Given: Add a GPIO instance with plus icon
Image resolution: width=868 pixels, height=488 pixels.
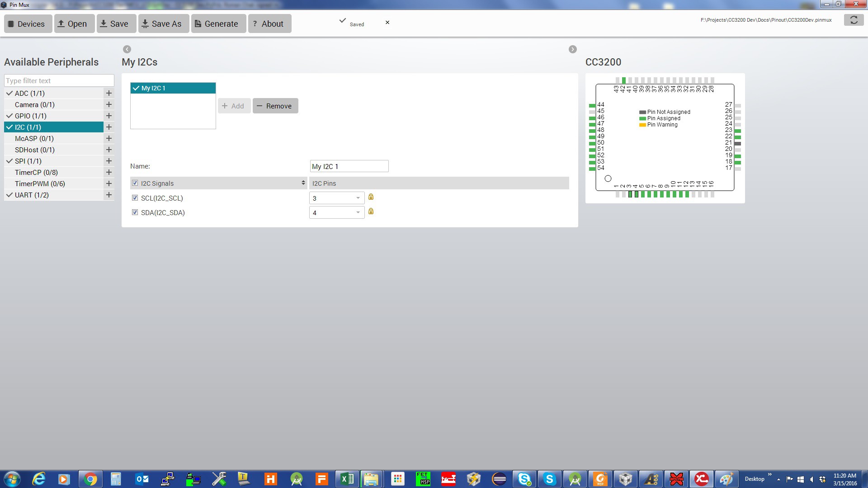Looking at the screenshot, I should [109, 116].
